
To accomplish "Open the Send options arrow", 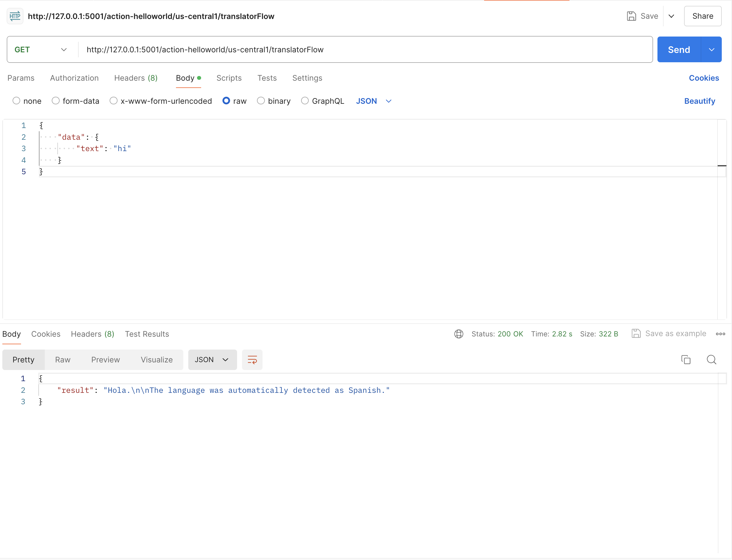I will 711,49.
